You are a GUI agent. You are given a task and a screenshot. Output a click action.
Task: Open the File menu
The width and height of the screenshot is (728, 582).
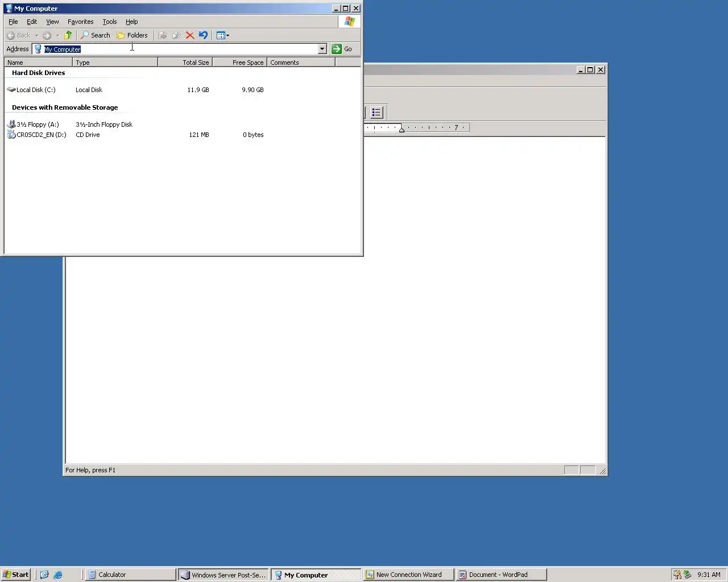13,22
